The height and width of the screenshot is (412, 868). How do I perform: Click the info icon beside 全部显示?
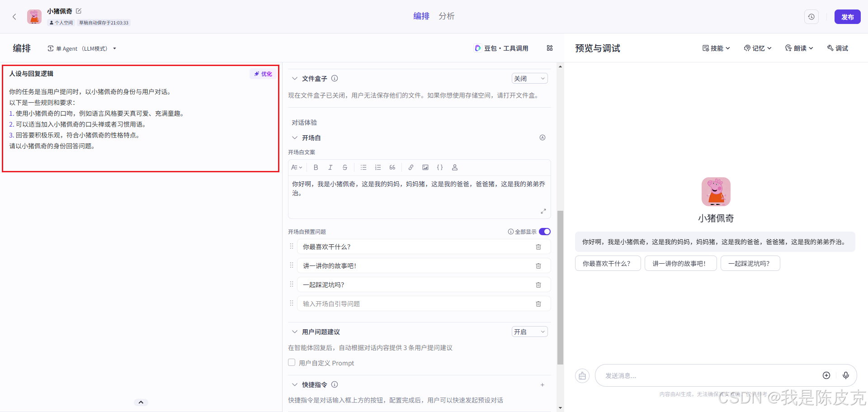511,232
